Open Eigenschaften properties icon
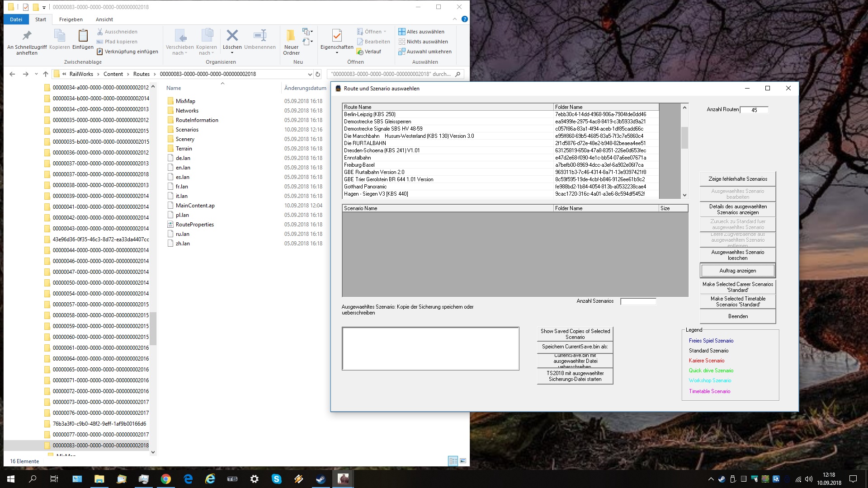This screenshot has height=488, width=868. tap(336, 35)
